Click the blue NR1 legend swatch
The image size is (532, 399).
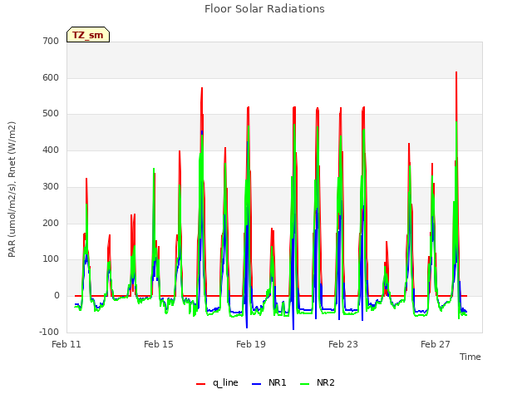coord(256,384)
